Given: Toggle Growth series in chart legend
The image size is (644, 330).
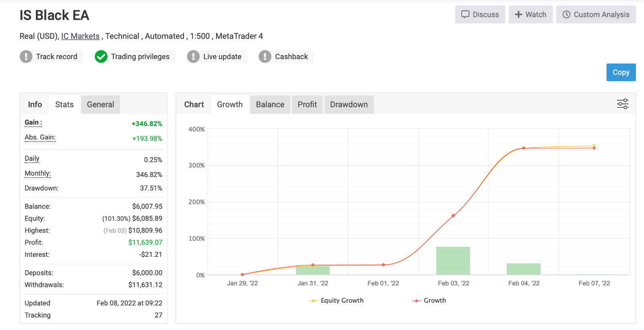Looking at the screenshot, I should (x=429, y=301).
